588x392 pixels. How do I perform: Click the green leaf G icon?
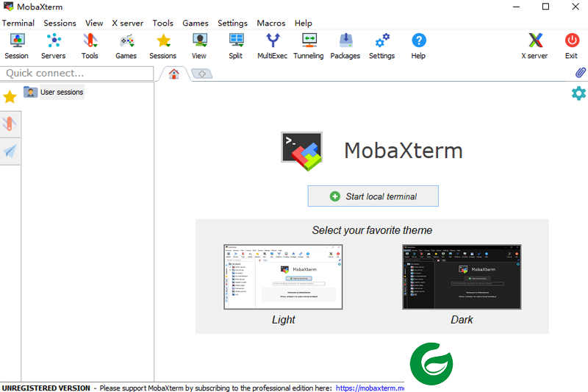click(431, 363)
